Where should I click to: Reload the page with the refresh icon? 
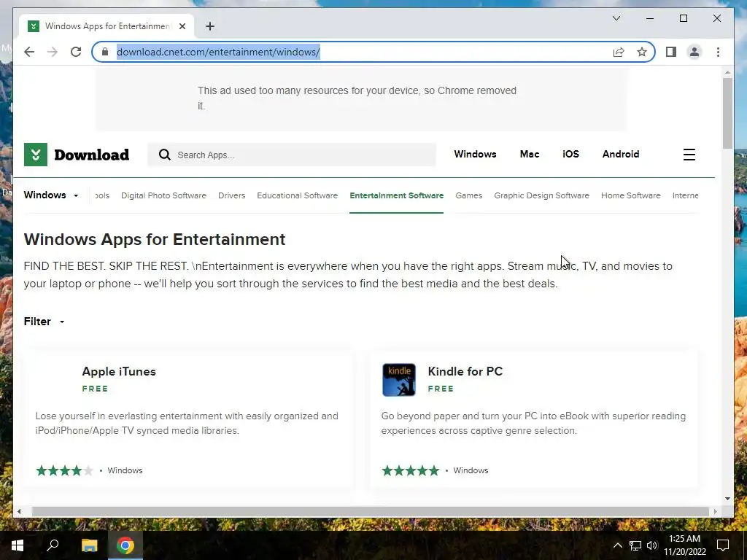(x=76, y=52)
